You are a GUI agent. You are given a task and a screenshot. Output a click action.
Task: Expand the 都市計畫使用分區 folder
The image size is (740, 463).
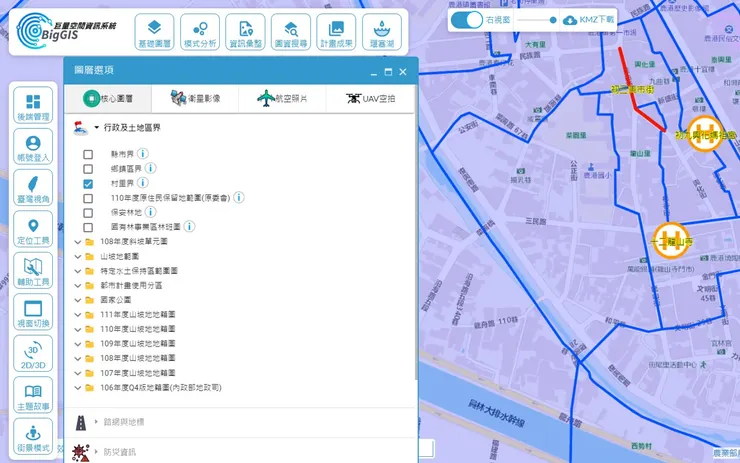tap(78, 286)
